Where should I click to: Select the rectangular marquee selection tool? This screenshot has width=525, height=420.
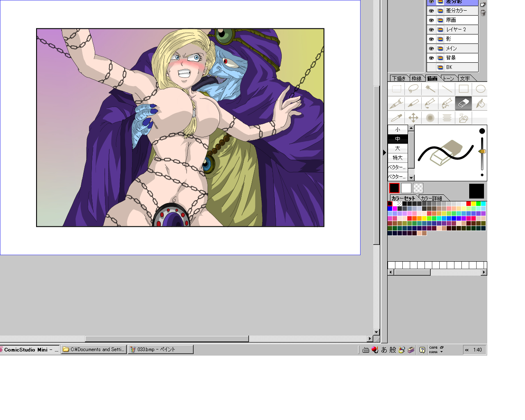(x=396, y=89)
